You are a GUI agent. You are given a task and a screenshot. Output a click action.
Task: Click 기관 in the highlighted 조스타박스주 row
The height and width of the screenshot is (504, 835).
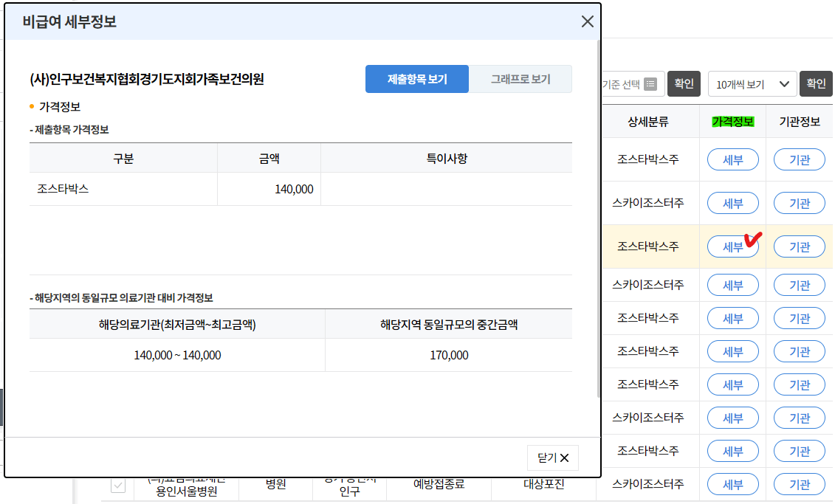(x=799, y=246)
